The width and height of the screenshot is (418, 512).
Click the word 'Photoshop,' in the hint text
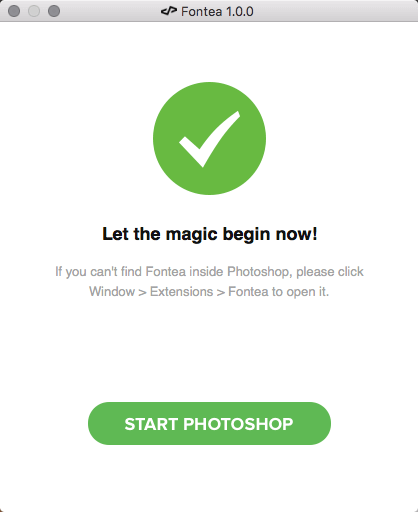pyautogui.click(x=260, y=272)
